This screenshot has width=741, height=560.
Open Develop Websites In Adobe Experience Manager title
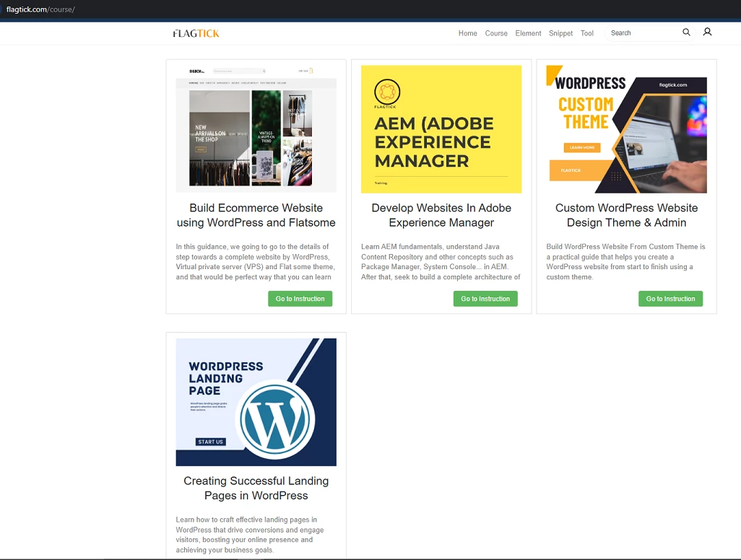(441, 215)
